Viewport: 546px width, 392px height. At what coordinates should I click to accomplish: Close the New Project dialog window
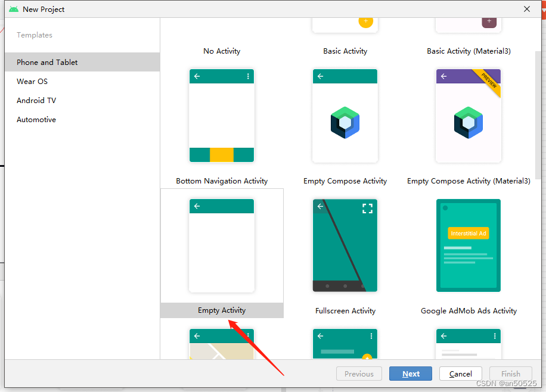(527, 9)
